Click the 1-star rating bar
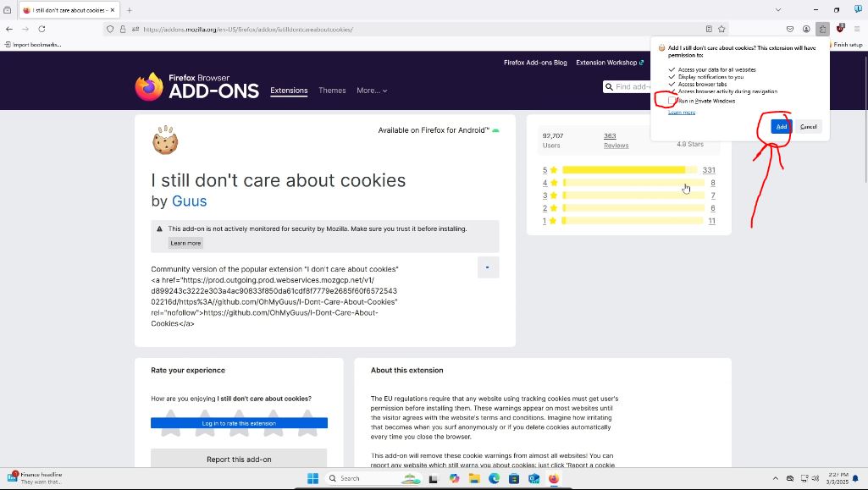 pyautogui.click(x=633, y=221)
